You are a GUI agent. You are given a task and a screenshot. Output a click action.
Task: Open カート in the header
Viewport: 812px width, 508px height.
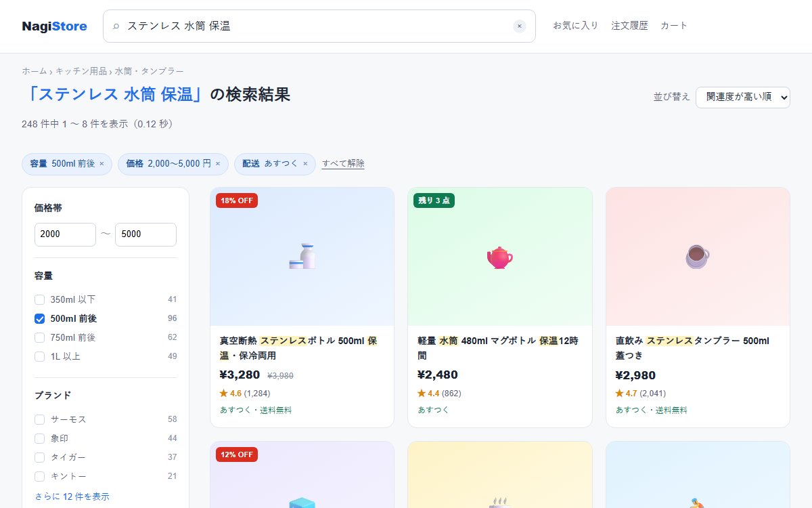pos(674,26)
